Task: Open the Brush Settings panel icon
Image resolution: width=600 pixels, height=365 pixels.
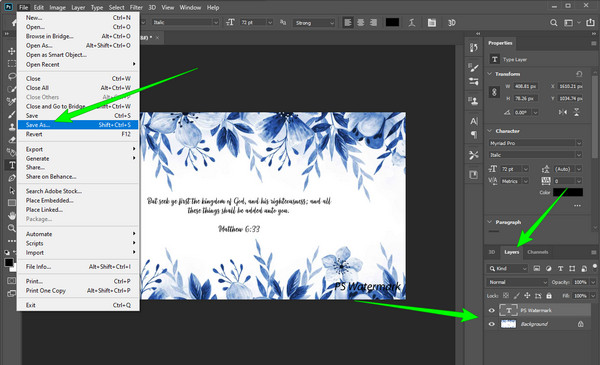Action: pyautogui.click(x=474, y=68)
